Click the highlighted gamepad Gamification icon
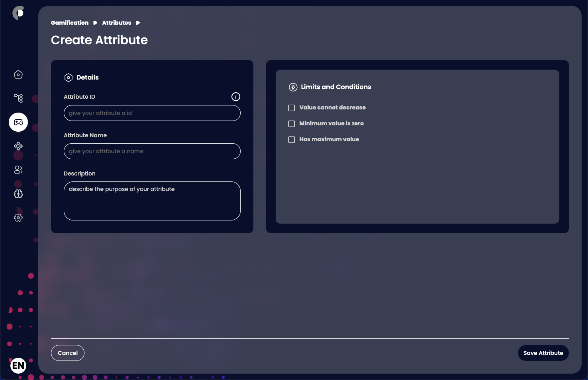Image resolution: width=588 pixels, height=380 pixels. pos(18,122)
